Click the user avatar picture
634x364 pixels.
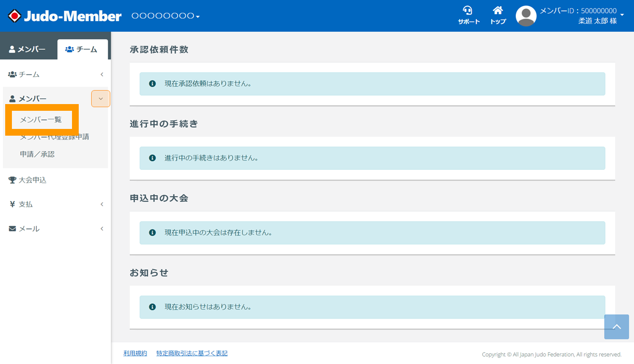pyautogui.click(x=526, y=16)
